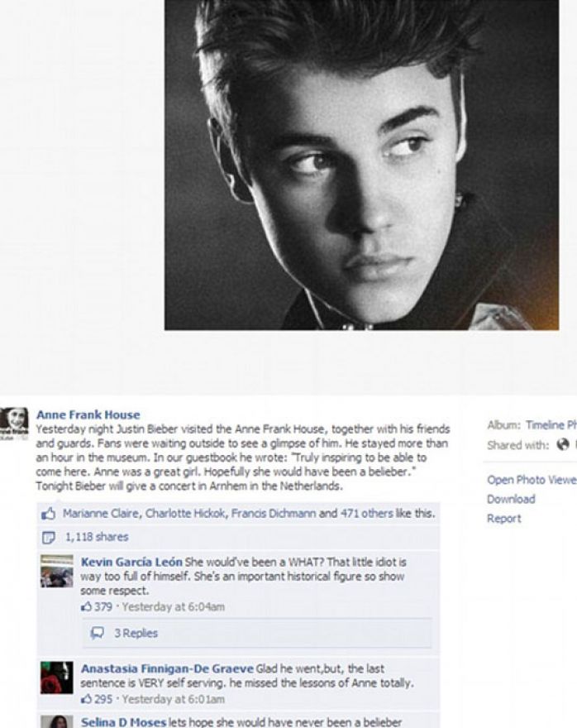577x728 pixels.
Task: Click the thumbs-up icon beside Marianne Claire
Action: pos(48,513)
